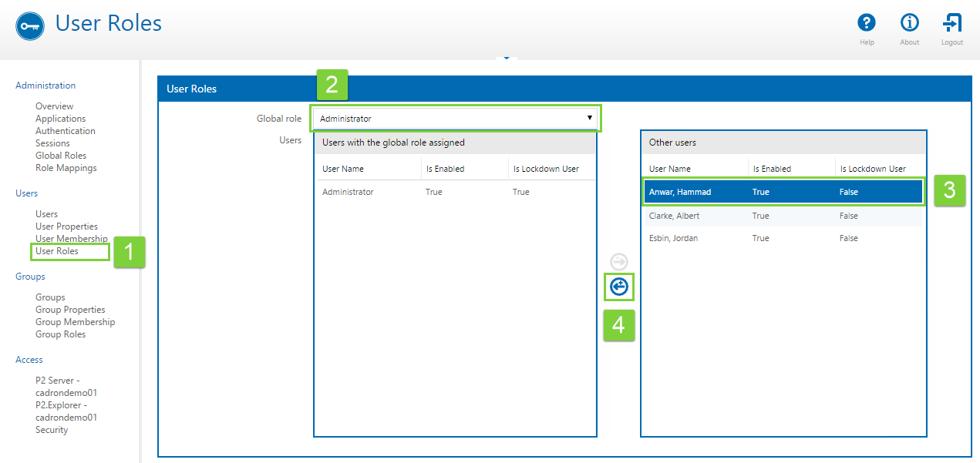The image size is (980, 463).
Task: Click the Logout icon
Action: tap(952, 23)
